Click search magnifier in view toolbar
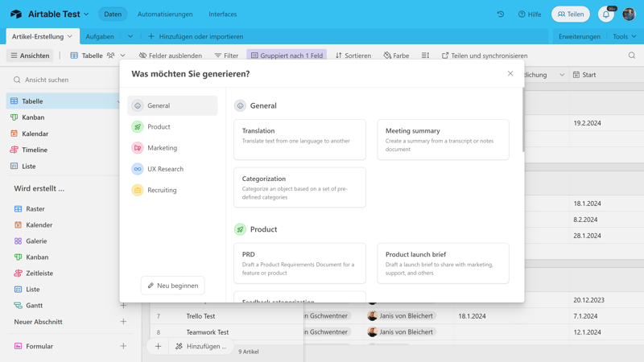 tap(632, 56)
